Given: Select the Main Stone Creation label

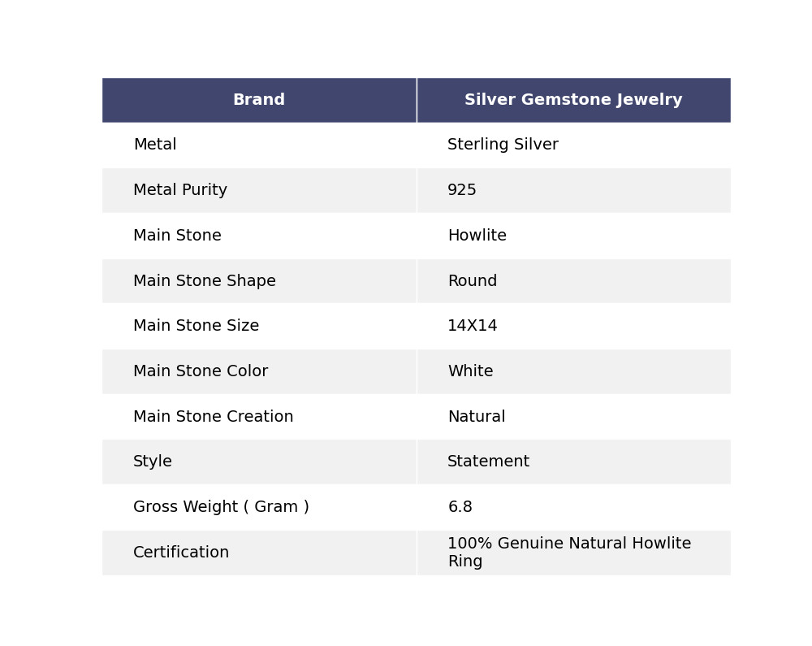Looking at the screenshot, I should (x=214, y=417).
